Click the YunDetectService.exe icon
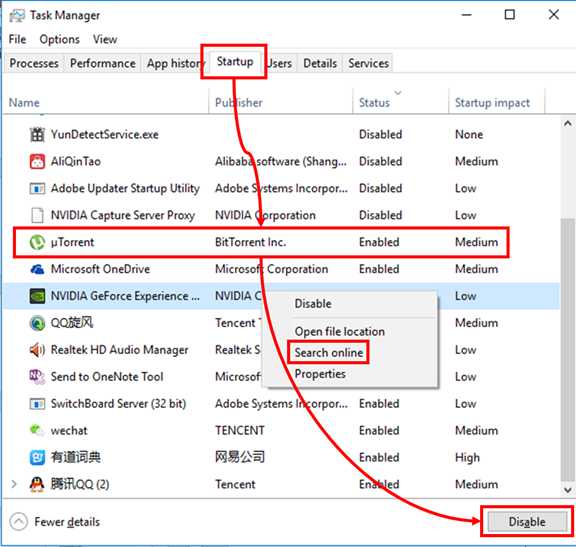The image size is (576, 547). [x=37, y=134]
